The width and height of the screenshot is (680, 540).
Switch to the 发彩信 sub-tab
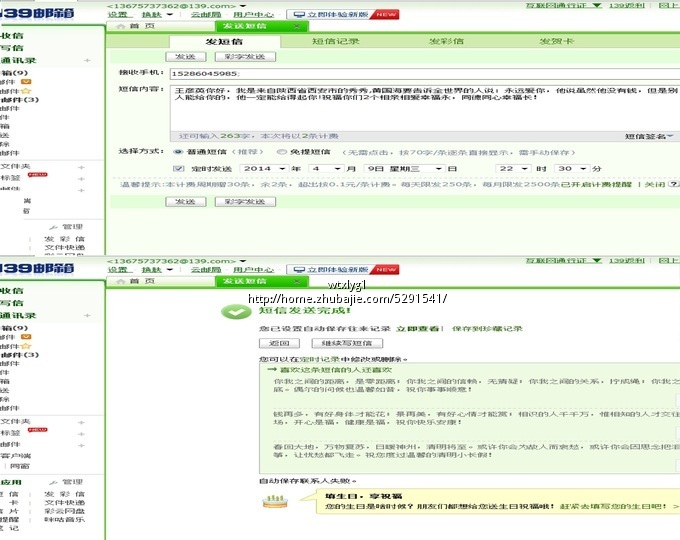click(446, 41)
